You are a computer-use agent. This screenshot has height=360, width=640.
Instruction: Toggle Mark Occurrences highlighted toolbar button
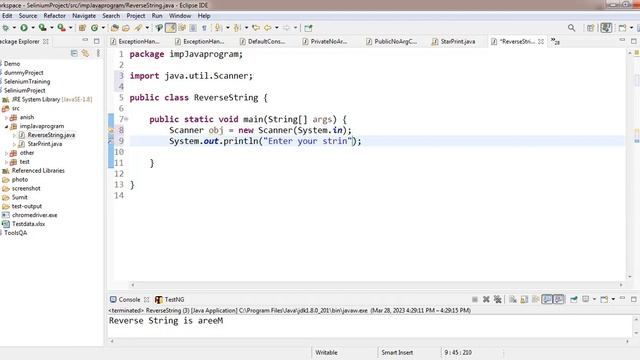171,28
